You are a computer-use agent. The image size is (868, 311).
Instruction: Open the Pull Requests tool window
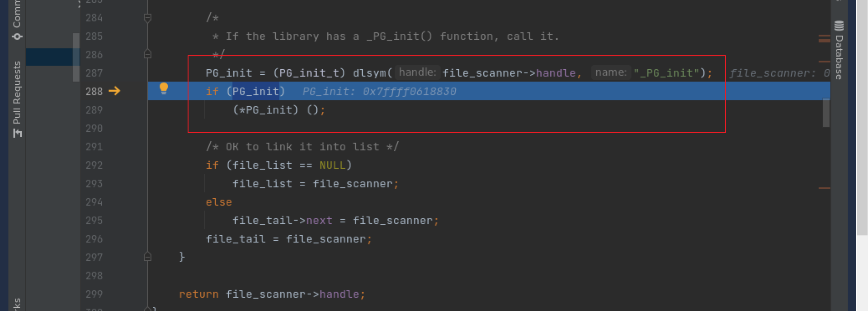coord(17,99)
